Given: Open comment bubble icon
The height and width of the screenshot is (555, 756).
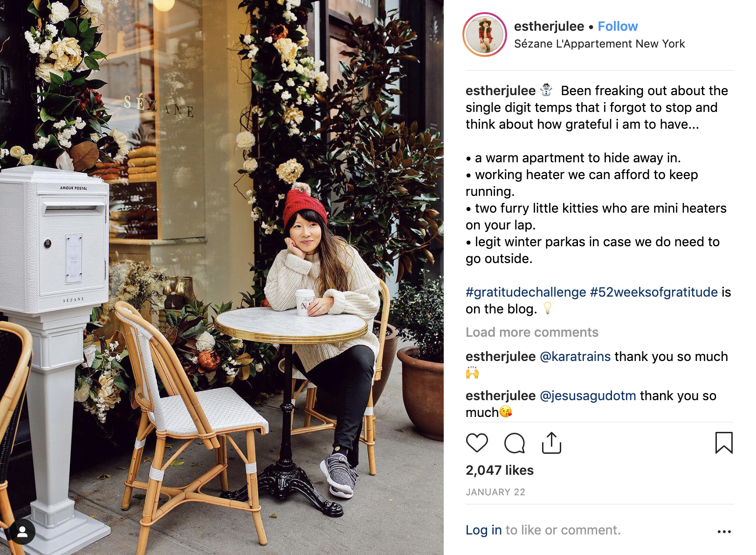Looking at the screenshot, I should 515,443.
